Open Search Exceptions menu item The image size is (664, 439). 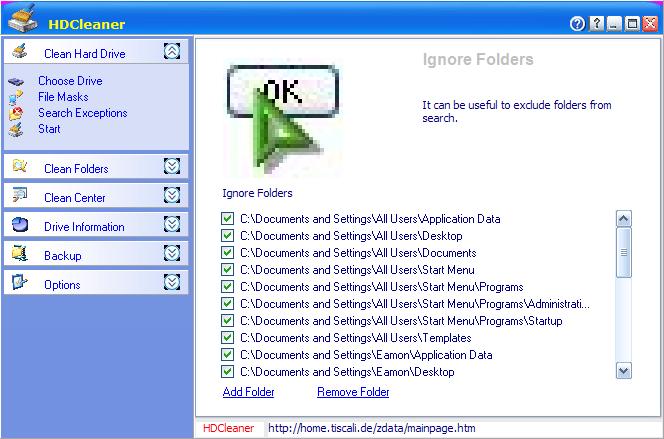click(83, 113)
